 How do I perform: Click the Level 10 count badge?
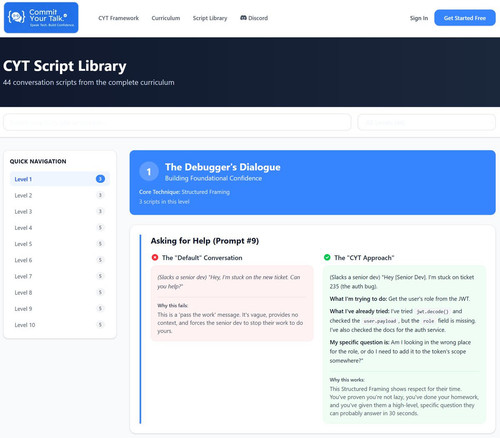click(x=100, y=325)
